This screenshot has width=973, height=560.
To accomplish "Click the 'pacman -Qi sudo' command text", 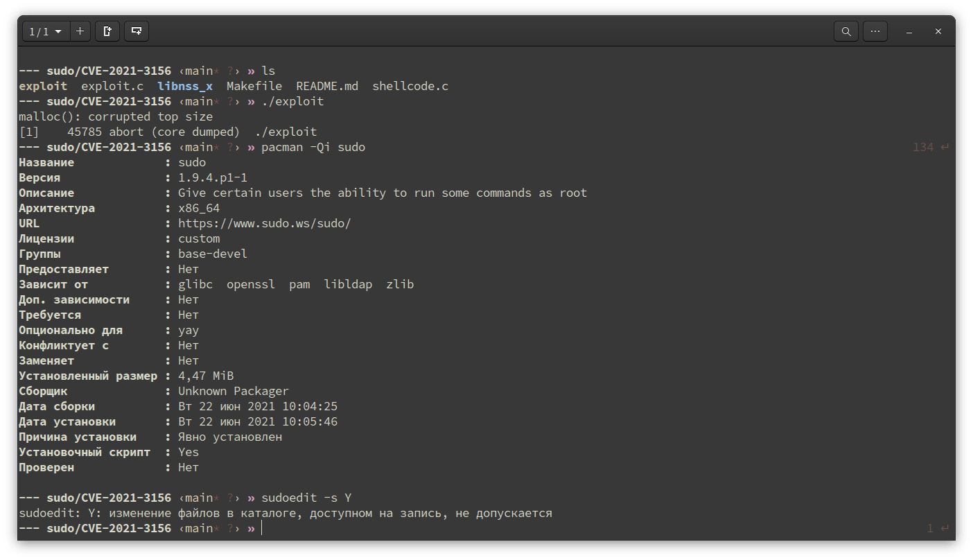I will 313,147.
